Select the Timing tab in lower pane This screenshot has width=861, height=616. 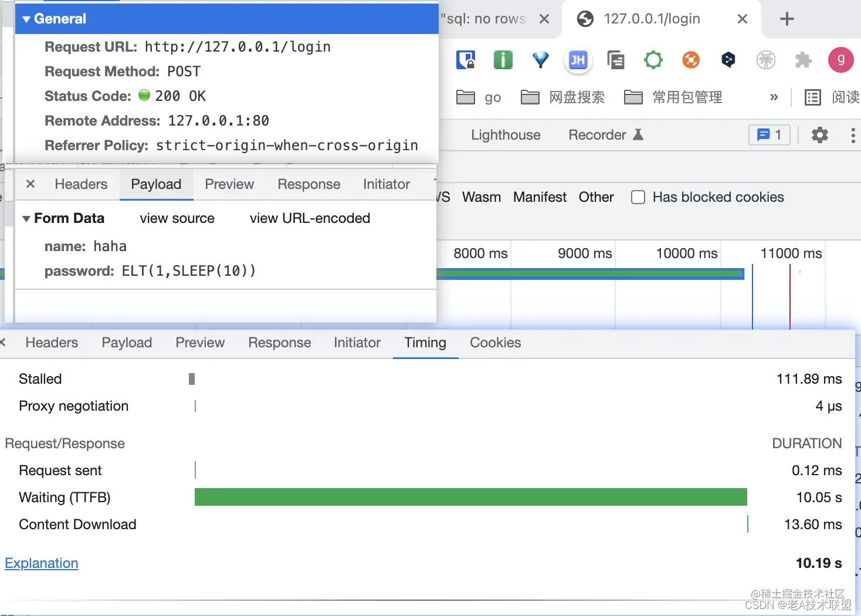pyautogui.click(x=425, y=343)
